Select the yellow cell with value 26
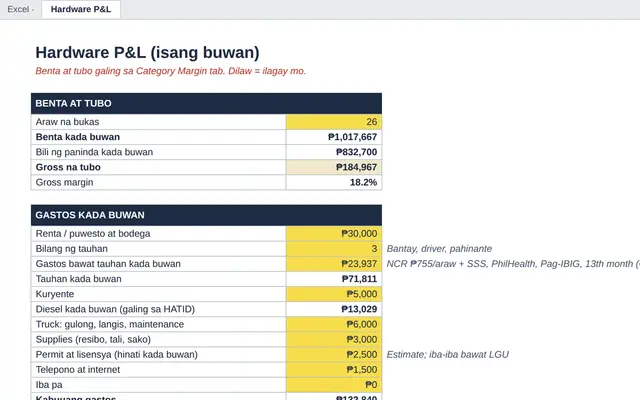Viewport: 640px width, 400px height. click(x=334, y=122)
